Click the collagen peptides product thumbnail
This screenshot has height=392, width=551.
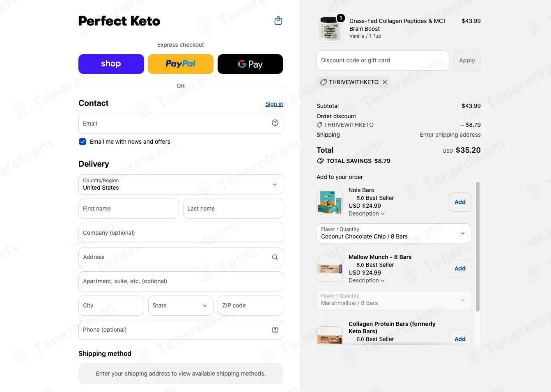(330, 29)
